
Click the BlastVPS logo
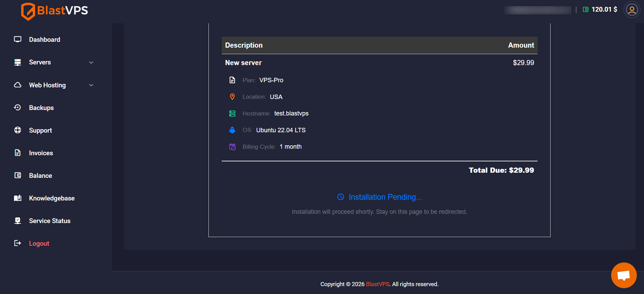pos(54,11)
